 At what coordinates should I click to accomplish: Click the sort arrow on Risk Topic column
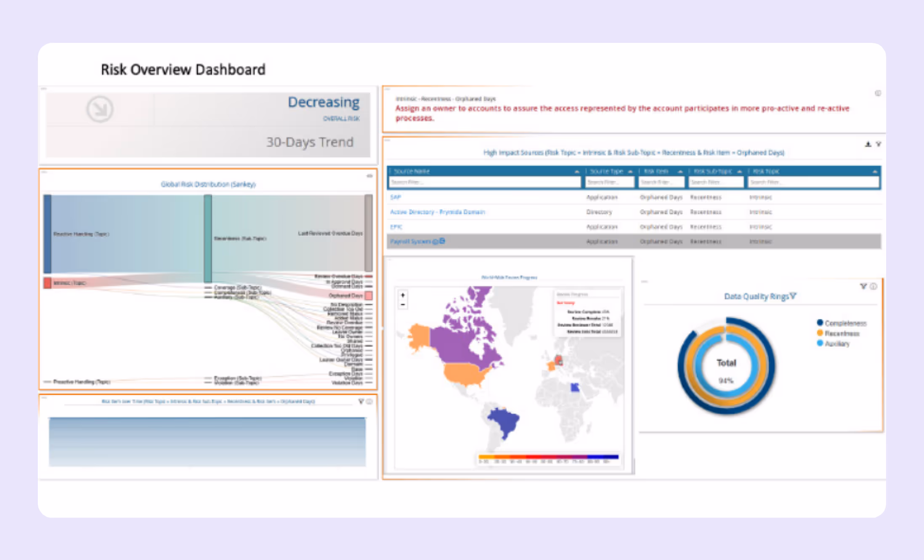pyautogui.click(x=874, y=171)
